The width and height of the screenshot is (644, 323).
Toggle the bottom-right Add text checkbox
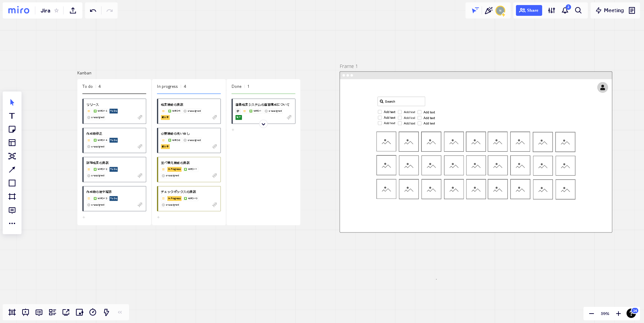click(419, 123)
